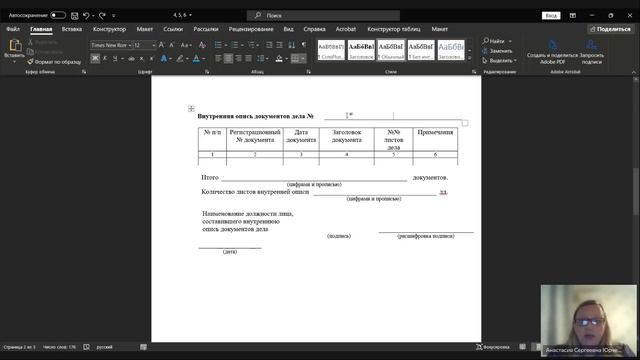Click the Найти find button
This screenshot has width=640, height=360.
click(x=494, y=41)
